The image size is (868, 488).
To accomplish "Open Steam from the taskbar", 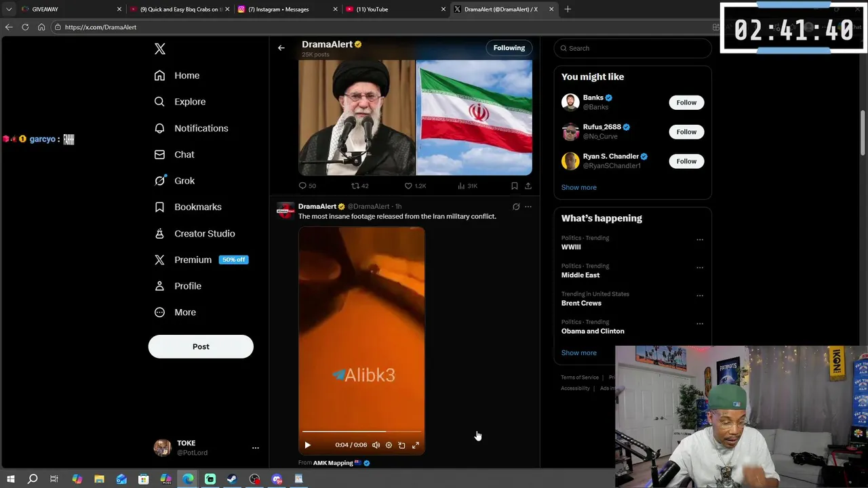I will pos(232,479).
